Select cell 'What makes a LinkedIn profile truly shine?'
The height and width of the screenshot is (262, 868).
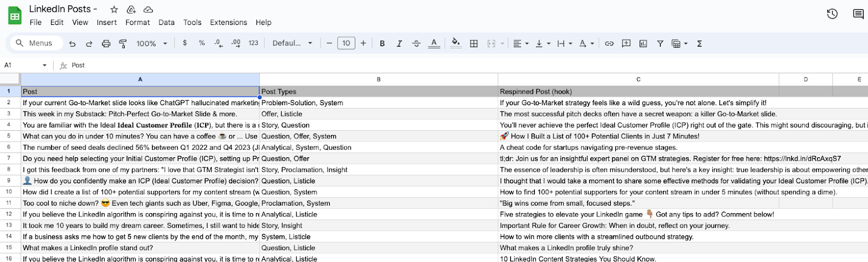coord(639,248)
